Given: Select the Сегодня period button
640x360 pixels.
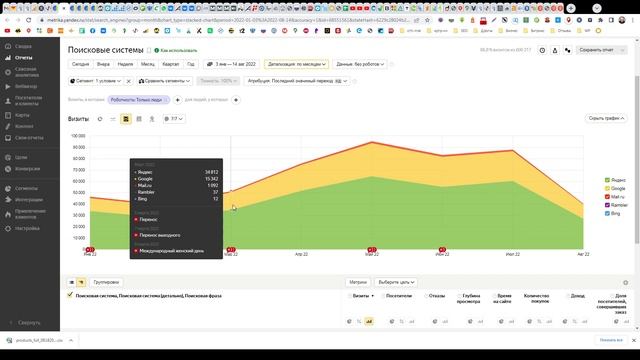Looking at the screenshot, I should tap(80, 64).
